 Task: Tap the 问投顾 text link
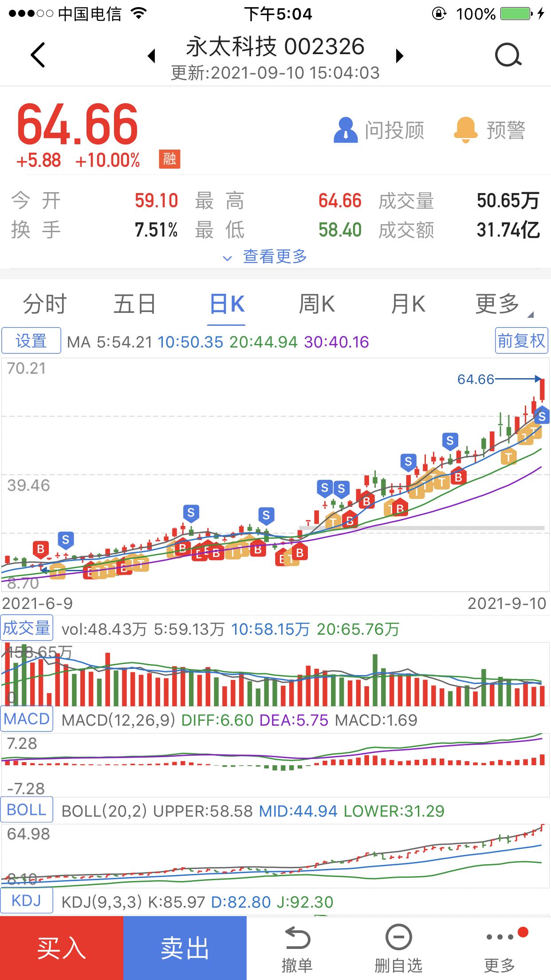coord(394,130)
